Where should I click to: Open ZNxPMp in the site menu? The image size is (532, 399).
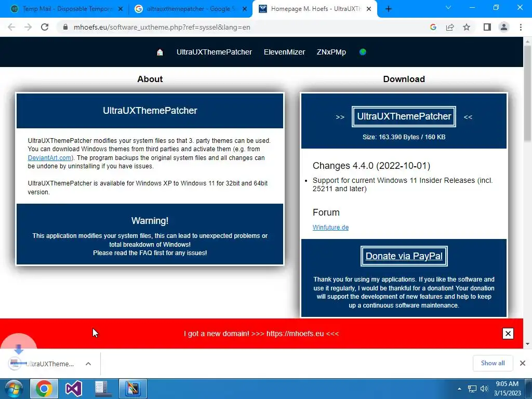331,52
